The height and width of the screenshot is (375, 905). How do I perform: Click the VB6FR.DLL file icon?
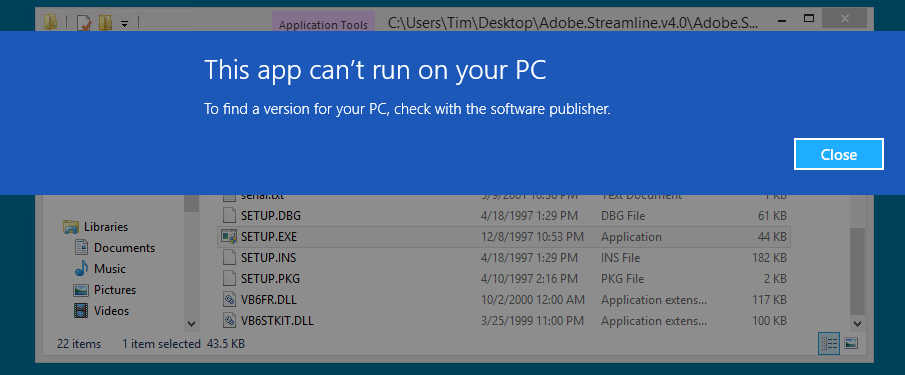tap(230, 299)
